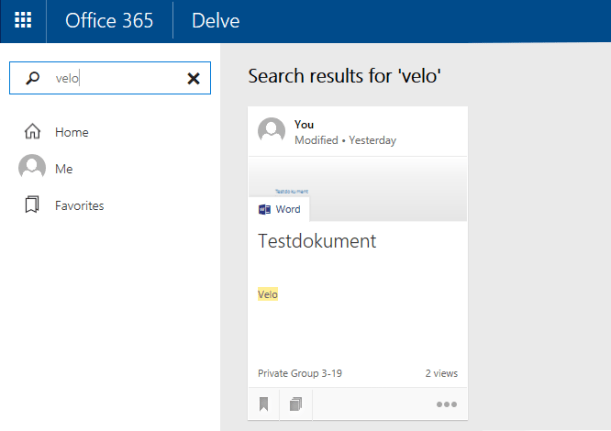Go to the Delve app title
Screen dimensions: 611x431
(215, 20)
